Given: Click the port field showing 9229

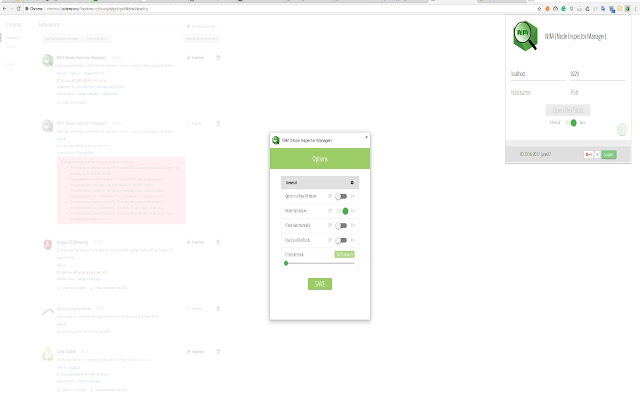Looking at the screenshot, I should pos(597,74).
